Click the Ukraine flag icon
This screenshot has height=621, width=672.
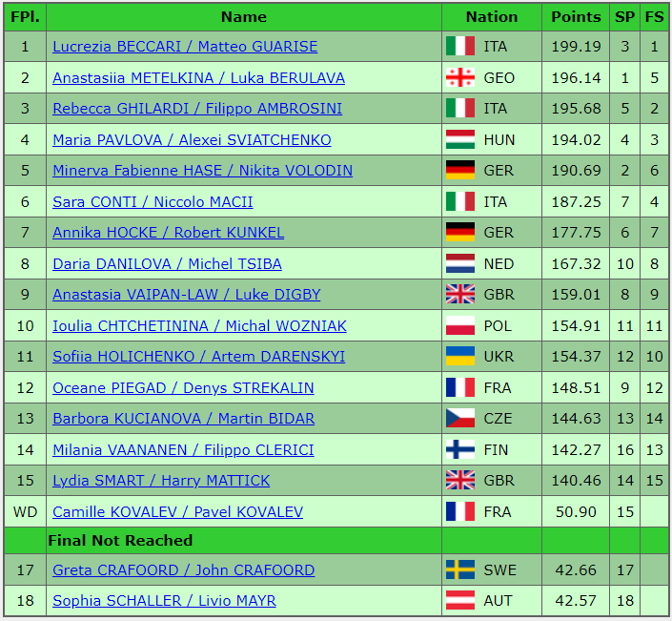coord(459,357)
